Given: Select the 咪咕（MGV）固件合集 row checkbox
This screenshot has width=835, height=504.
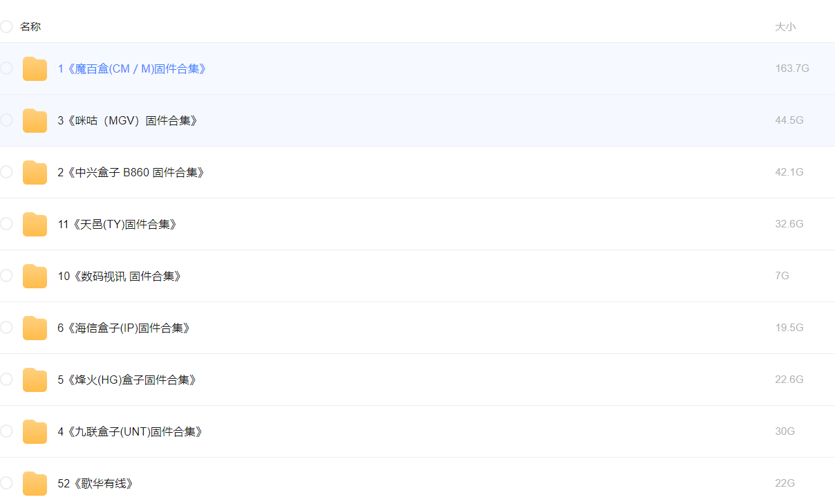Looking at the screenshot, I should tap(6, 120).
